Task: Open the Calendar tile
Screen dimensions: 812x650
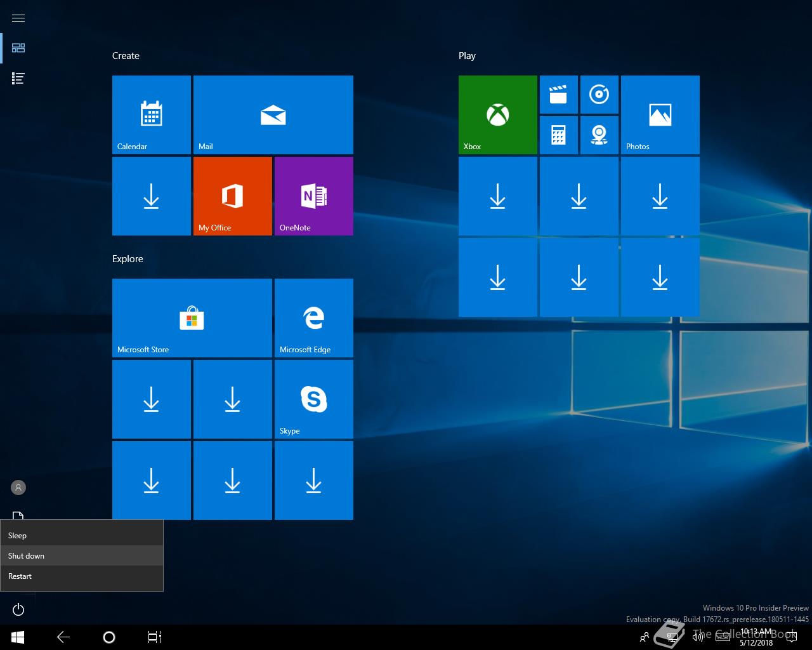Action: pos(152,115)
